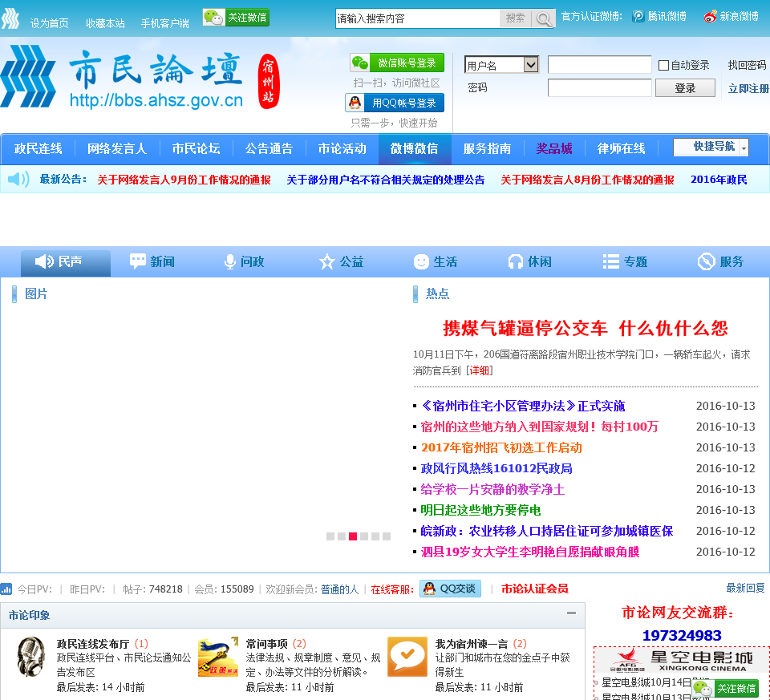Open 市论活动 menu item
Screen dimensions: 770x700
coord(342,148)
